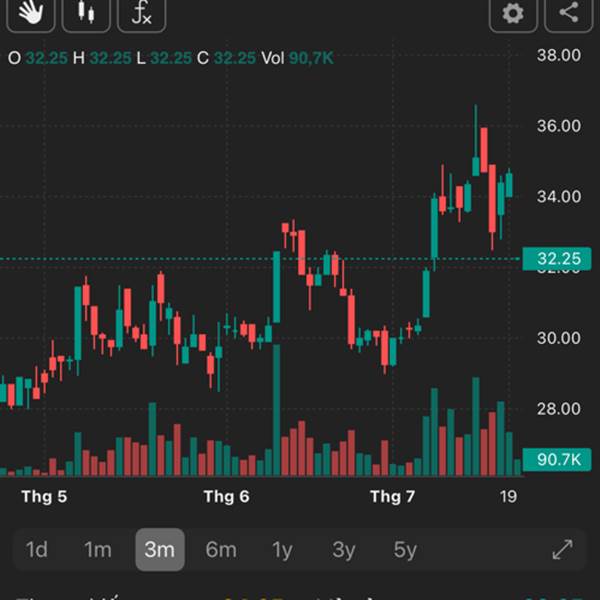The width and height of the screenshot is (600, 600).
Task: Switch to the 3y timeframe
Action: click(344, 549)
